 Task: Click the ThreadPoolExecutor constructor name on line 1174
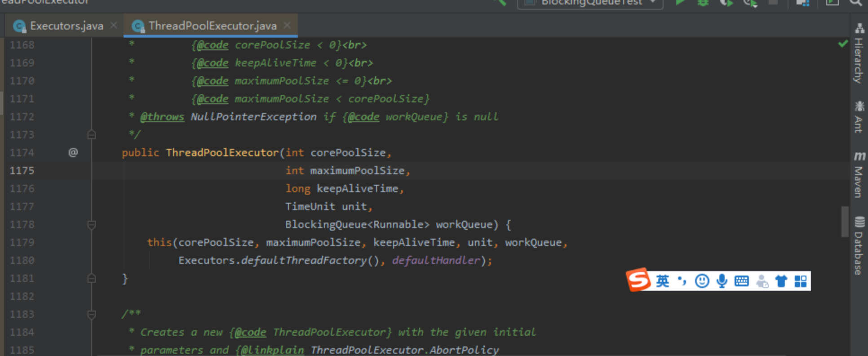pos(222,153)
